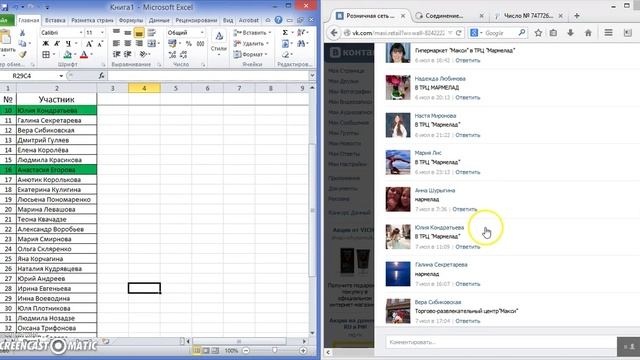This screenshot has height=360, width=640.
Task: Switch to the Формулы ribbon tab
Action: coord(131,20)
